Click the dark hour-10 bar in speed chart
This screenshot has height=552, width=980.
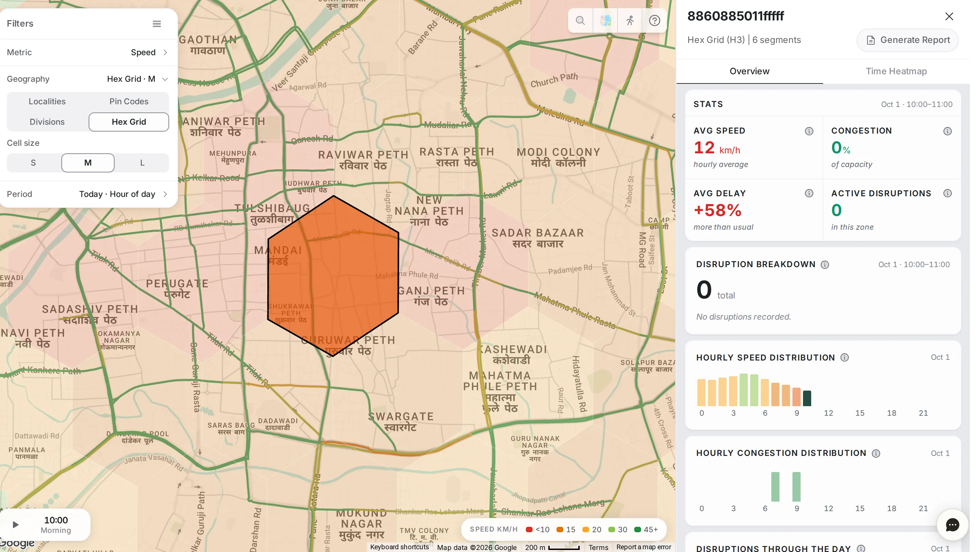pyautogui.click(x=806, y=398)
